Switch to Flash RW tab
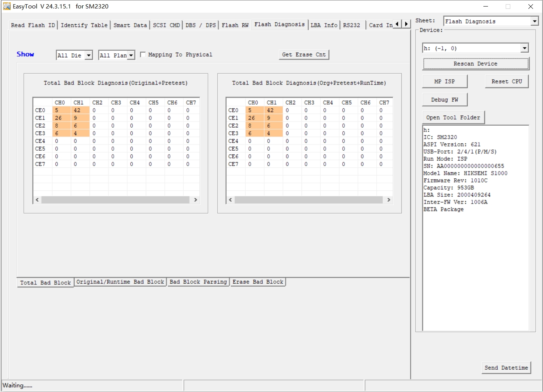This screenshot has width=543, height=392. pyautogui.click(x=235, y=25)
